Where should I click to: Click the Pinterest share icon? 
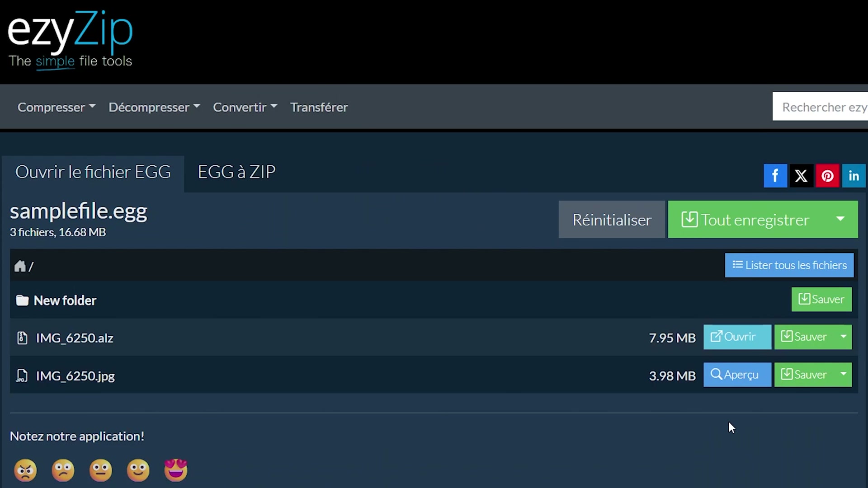pos(827,176)
